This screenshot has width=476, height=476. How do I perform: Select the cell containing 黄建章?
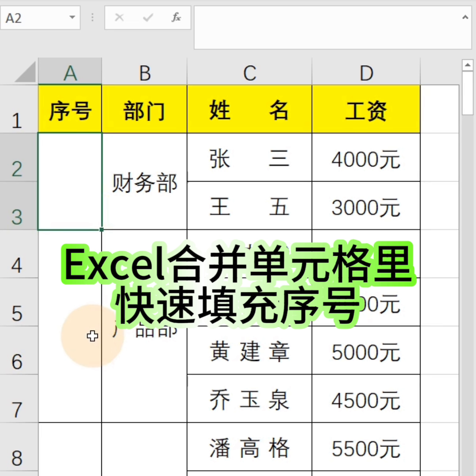click(x=249, y=350)
